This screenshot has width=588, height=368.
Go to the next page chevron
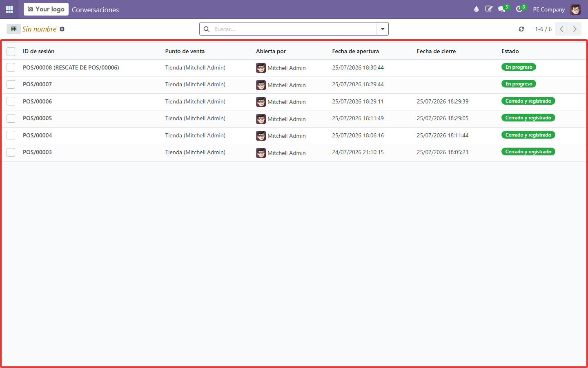[x=575, y=29]
